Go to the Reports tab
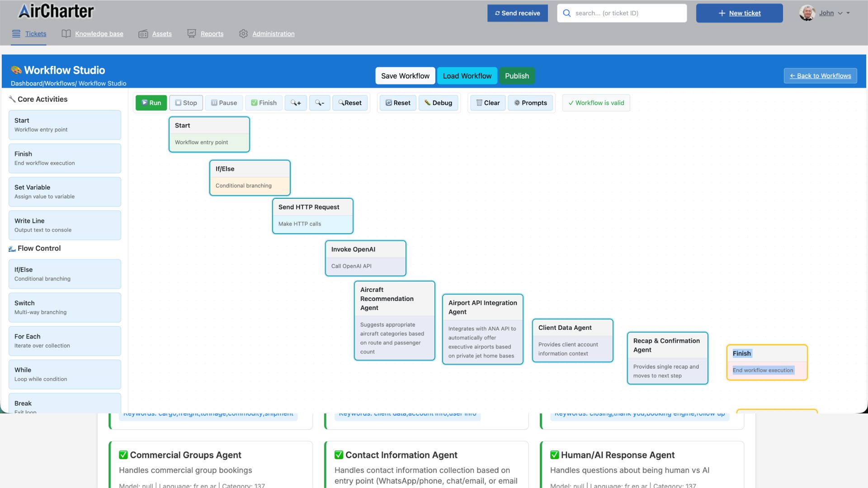868x488 pixels. pyautogui.click(x=212, y=33)
